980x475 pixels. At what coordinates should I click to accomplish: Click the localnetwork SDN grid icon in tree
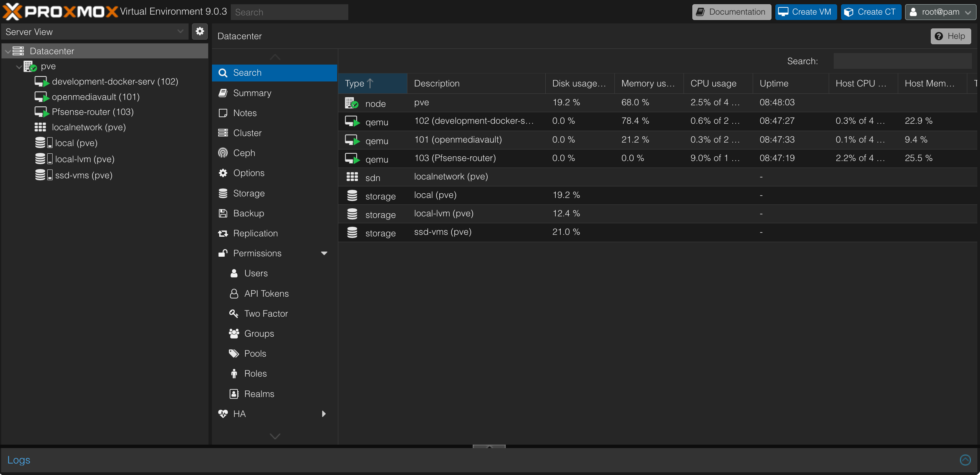point(40,127)
